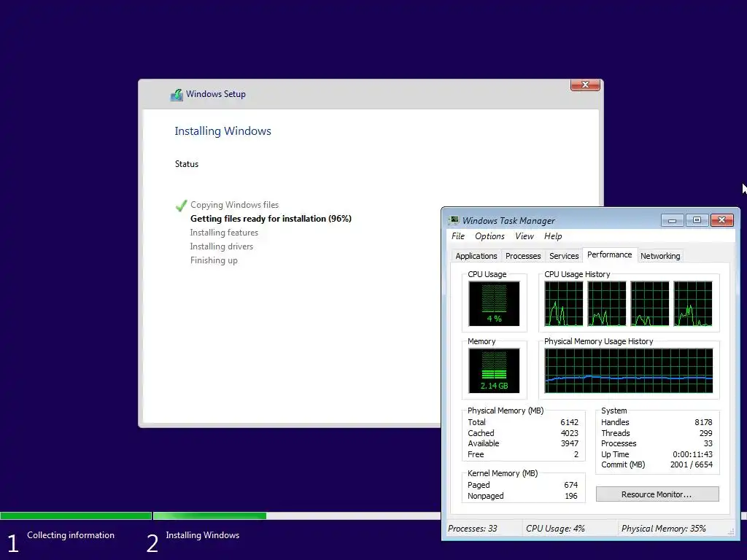The height and width of the screenshot is (560, 747).
Task: Click the Available memory value 3947
Action: pos(569,443)
